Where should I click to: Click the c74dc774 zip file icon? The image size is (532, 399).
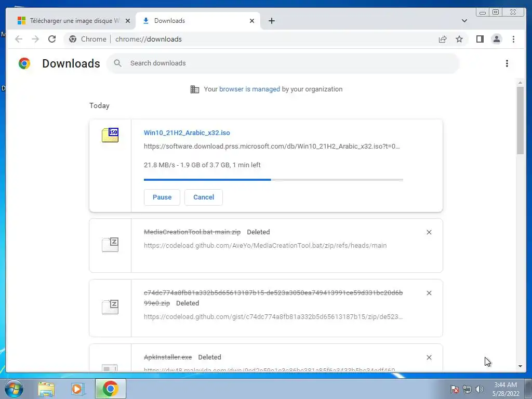click(110, 307)
